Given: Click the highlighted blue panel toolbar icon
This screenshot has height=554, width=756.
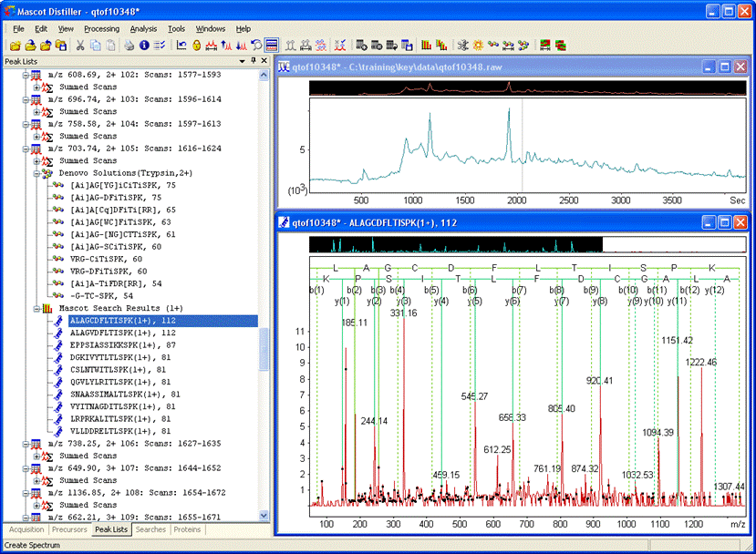Looking at the screenshot, I should point(272,46).
